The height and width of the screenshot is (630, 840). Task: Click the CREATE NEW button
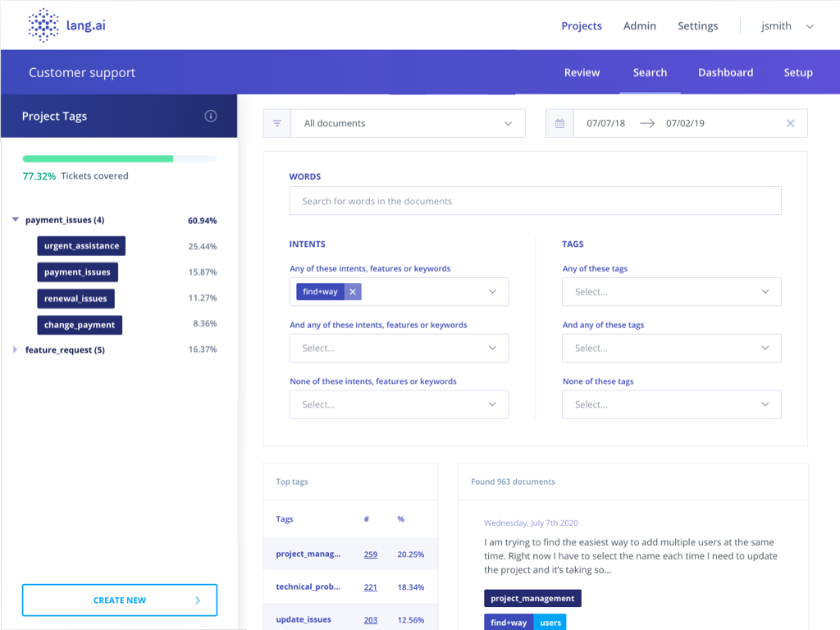pyautogui.click(x=120, y=600)
